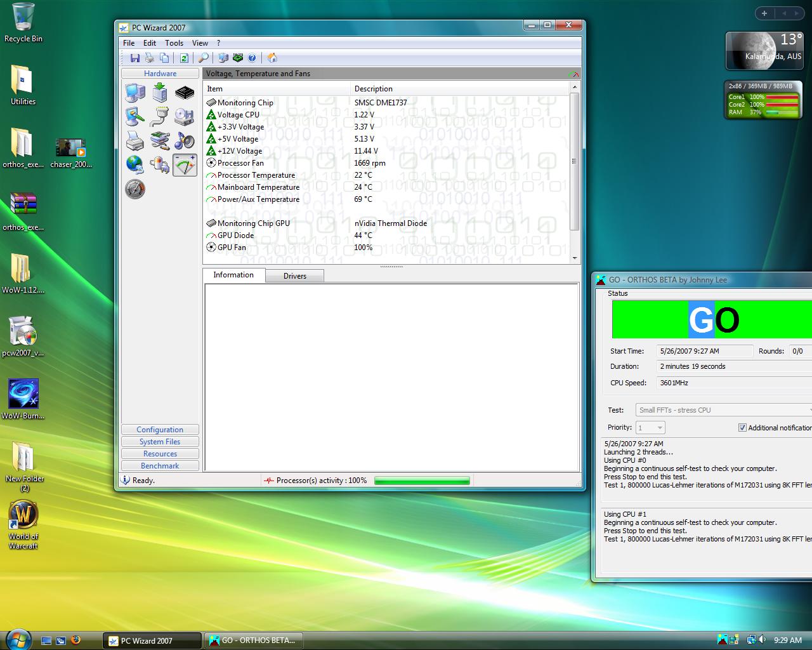This screenshot has width=812, height=650.
Task: Select the Drives disc and floppy icon
Action: (x=185, y=117)
